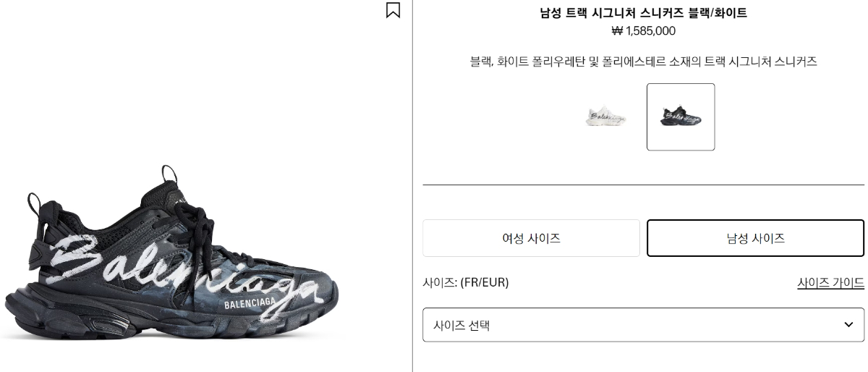Select the white sneaker color thumbnail
This screenshot has height=372, width=868.
point(605,117)
